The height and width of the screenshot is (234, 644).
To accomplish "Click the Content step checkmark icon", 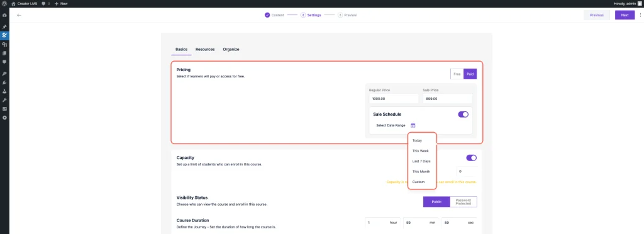I will [x=267, y=15].
